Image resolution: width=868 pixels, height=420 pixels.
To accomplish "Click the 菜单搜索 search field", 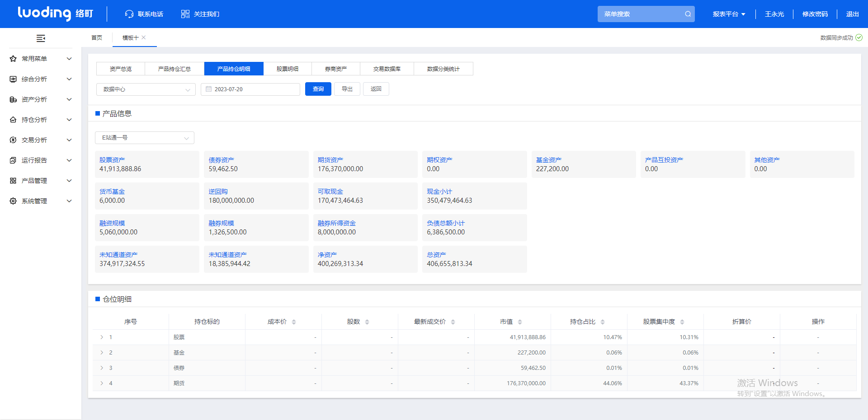I will [646, 14].
